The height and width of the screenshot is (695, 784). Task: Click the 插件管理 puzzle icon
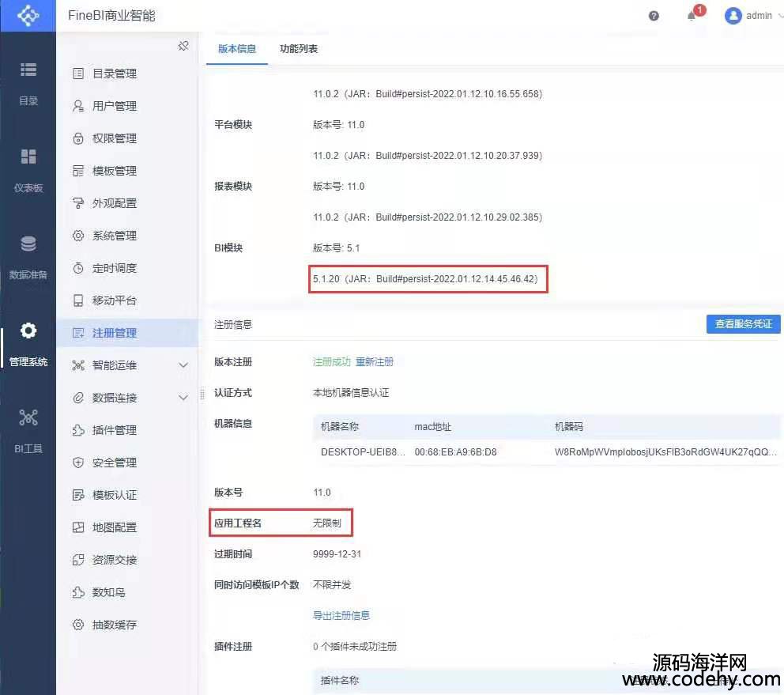78,430
